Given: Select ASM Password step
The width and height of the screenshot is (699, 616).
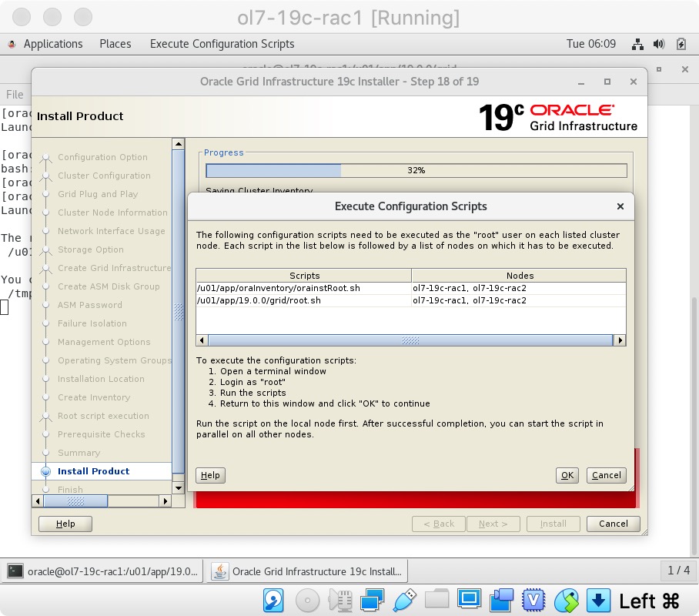Looking at the screenshot, I should coord(89,305).
